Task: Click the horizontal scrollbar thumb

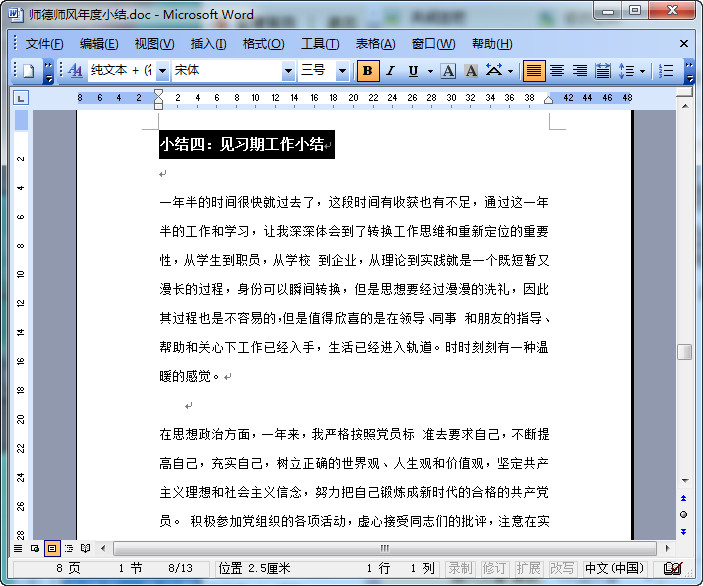Action: [385, 548]
